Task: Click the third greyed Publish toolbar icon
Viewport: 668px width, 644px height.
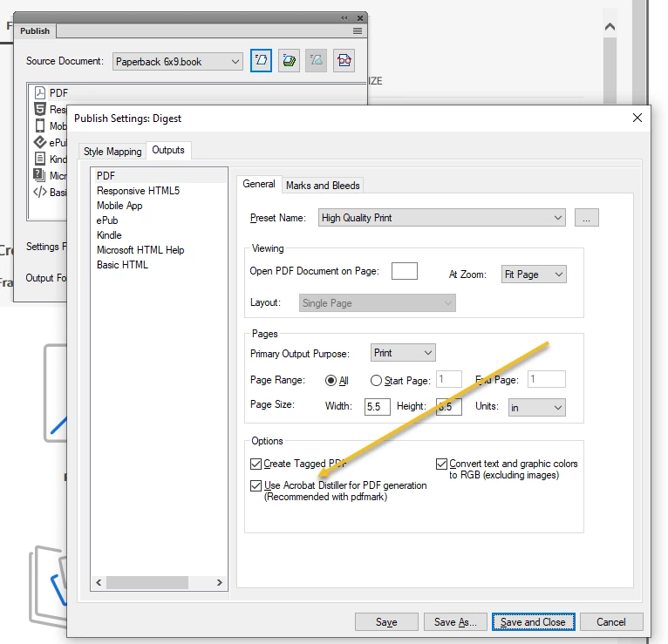Action: [x=316, y=60]
